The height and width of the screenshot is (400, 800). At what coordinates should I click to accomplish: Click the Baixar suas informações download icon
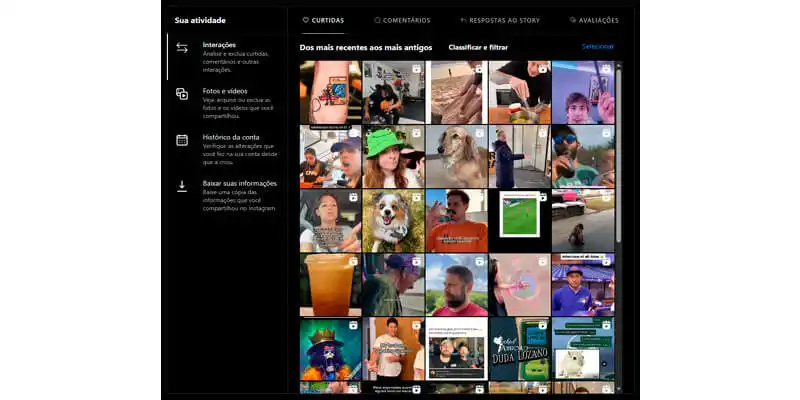[x=182, y=186]
